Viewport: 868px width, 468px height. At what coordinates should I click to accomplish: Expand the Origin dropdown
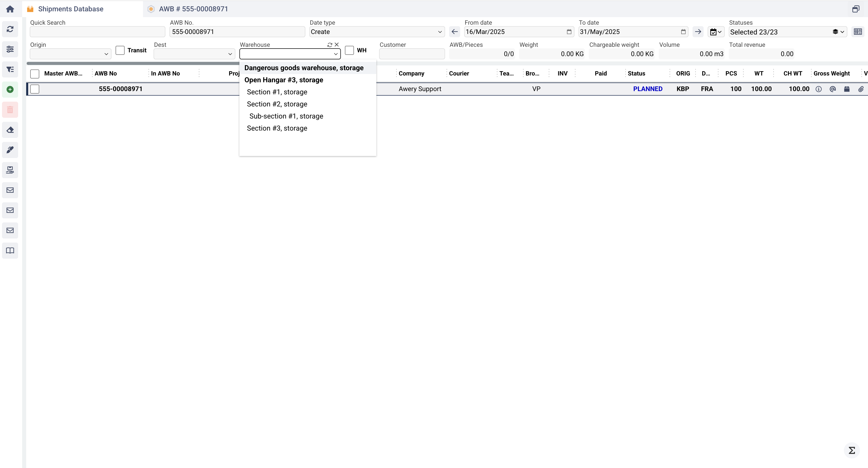coord(70,54)
